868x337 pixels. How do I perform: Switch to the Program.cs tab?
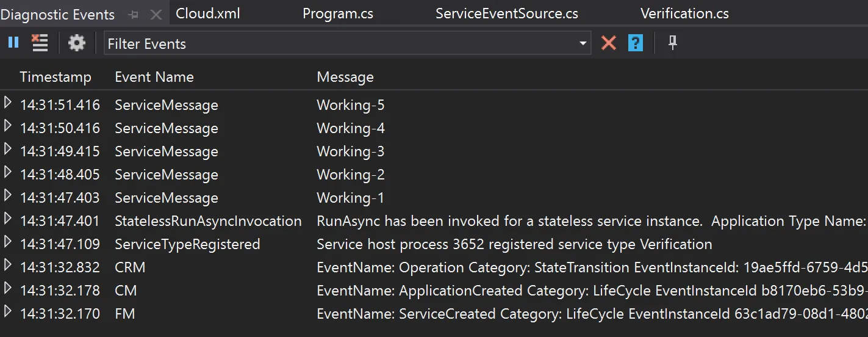pos(338,13)
